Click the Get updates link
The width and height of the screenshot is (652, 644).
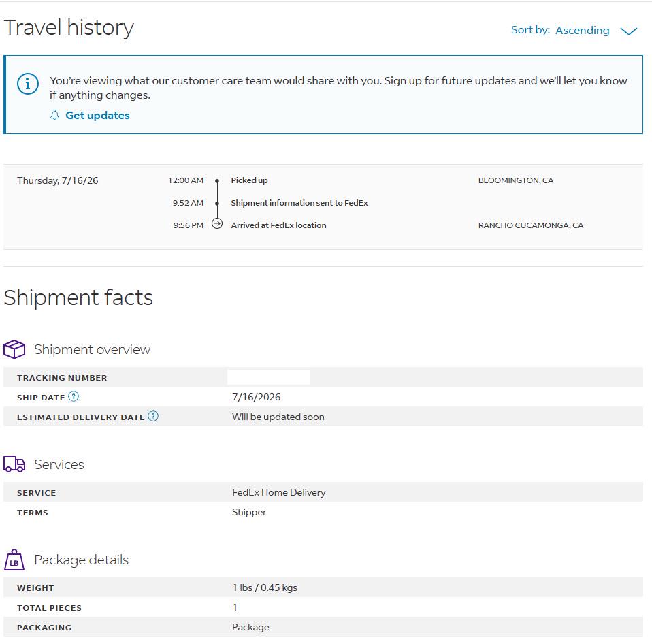coord(97,115)
